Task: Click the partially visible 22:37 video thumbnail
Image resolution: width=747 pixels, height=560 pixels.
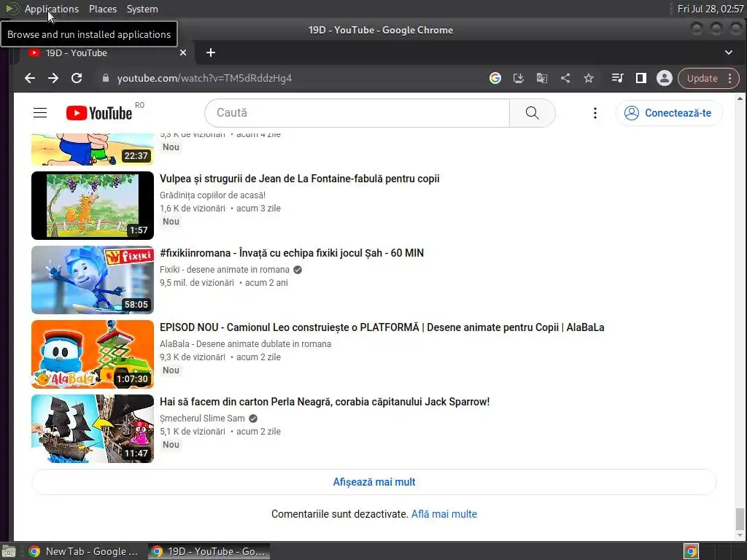Action: click(x=93, y=149)
